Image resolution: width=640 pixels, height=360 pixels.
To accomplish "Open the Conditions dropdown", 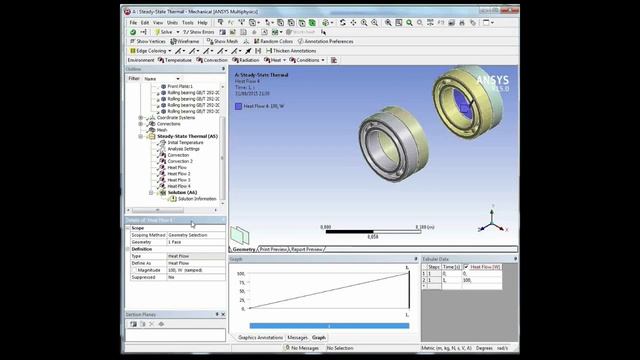I will tap(307, 60).
